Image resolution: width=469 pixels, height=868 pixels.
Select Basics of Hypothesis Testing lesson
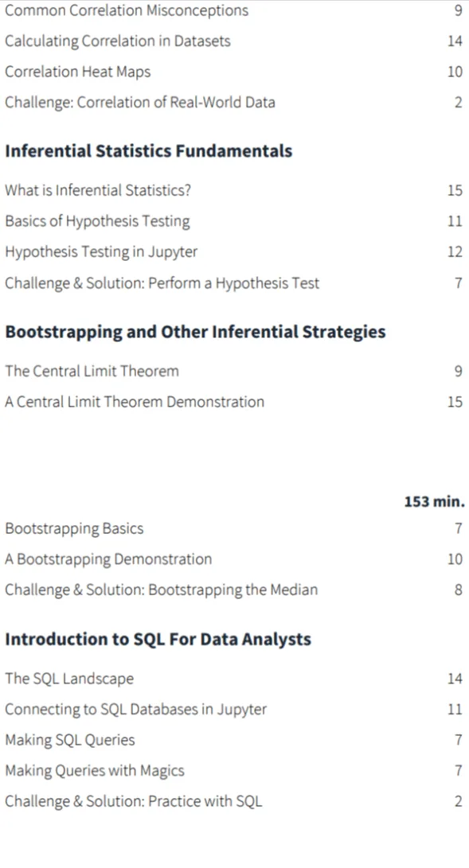pyautogui.click(x=97, y=221)
